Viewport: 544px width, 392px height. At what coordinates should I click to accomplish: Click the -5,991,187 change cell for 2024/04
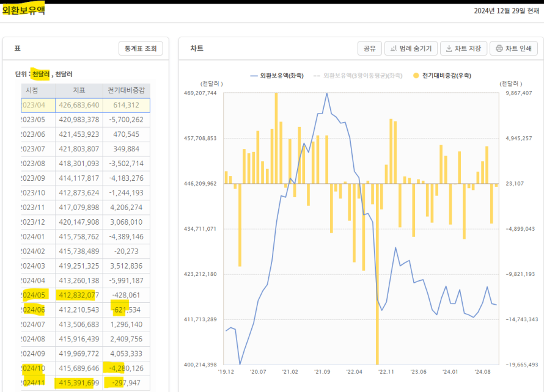[127, 281]
